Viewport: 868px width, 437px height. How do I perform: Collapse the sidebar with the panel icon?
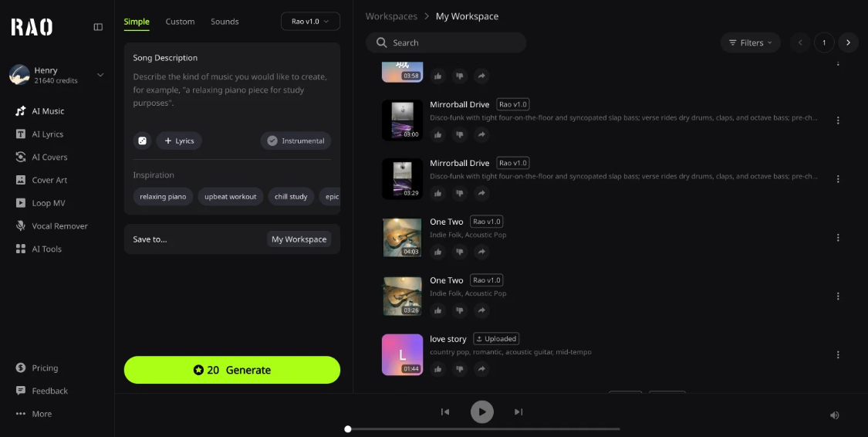click(98, 27)
